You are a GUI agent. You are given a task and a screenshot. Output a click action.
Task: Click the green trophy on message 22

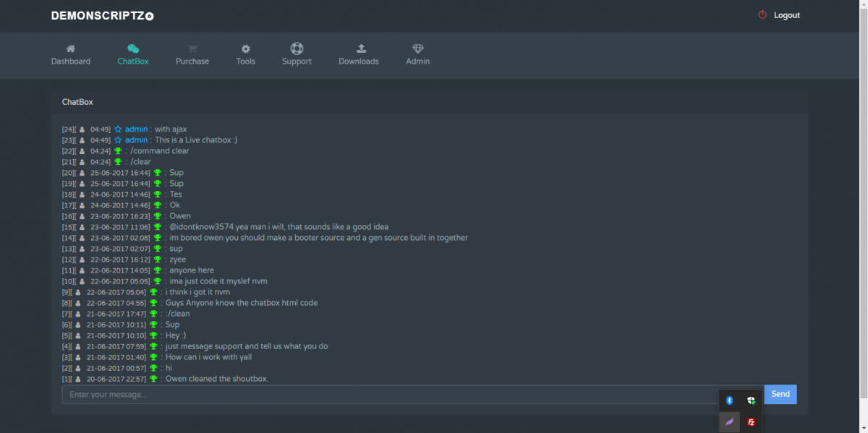click(x=118, y=151)
